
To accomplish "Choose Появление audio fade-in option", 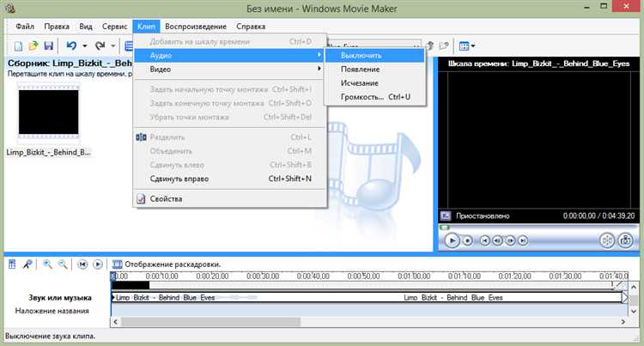I will (374, 70).
